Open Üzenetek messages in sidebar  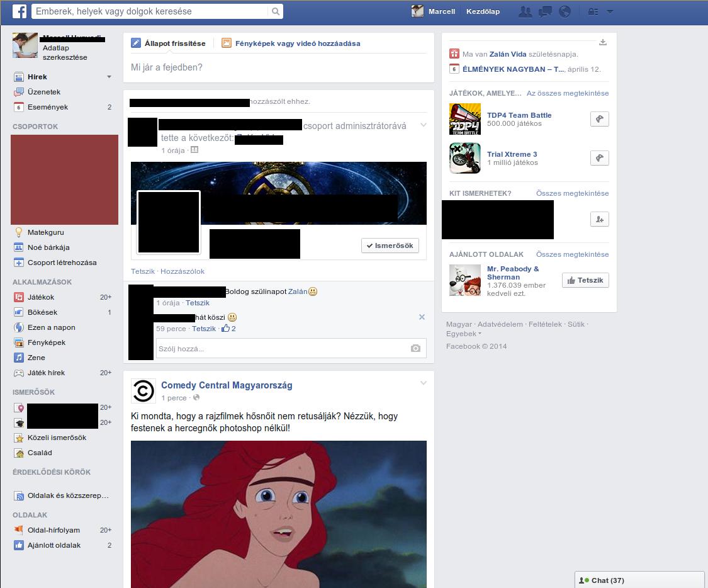tap(44, 92)
